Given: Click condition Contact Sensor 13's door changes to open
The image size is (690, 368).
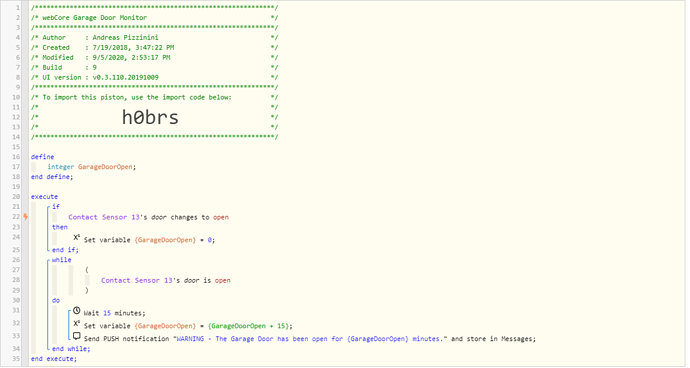Looking at the screenshot, I should pyautogui.click(x=148, y=217).
